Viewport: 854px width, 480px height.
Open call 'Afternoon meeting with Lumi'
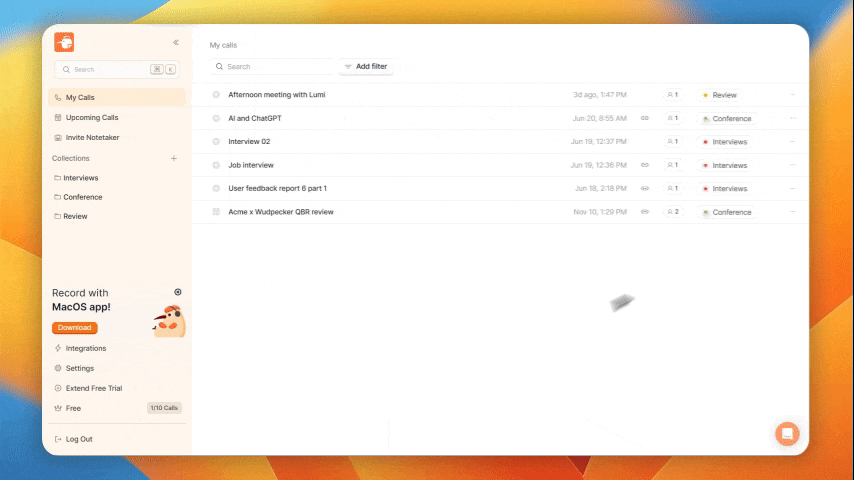click(277, 95)
